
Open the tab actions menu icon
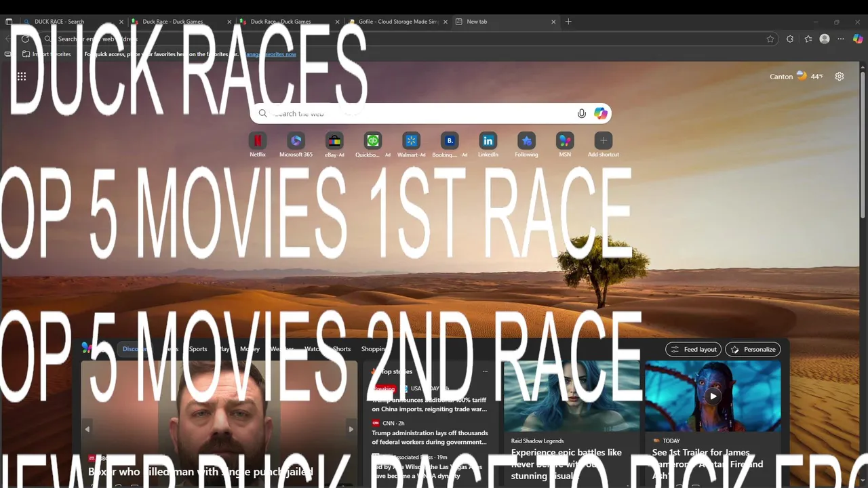(x=9, y=22)
